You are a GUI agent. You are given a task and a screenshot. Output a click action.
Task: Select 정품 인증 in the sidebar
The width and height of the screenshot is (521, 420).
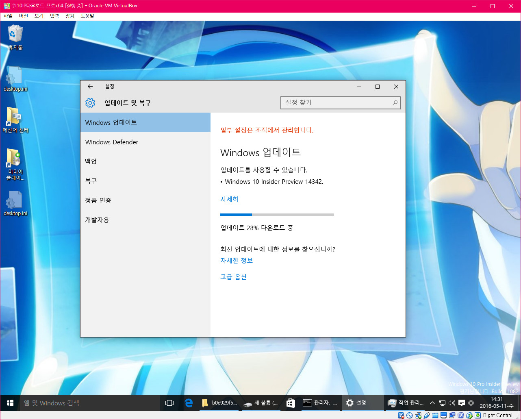(x=145, y=200)
